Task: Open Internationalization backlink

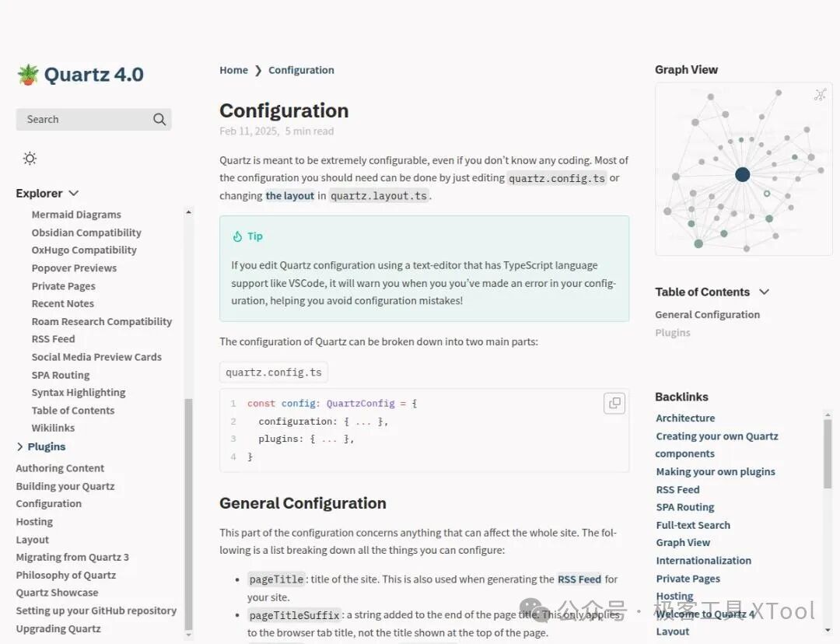Action: pyautogui.click(x=703, y=561)
